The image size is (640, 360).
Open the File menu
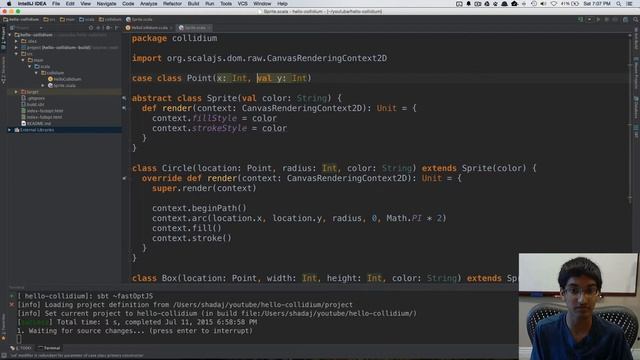tap(56, 4)
